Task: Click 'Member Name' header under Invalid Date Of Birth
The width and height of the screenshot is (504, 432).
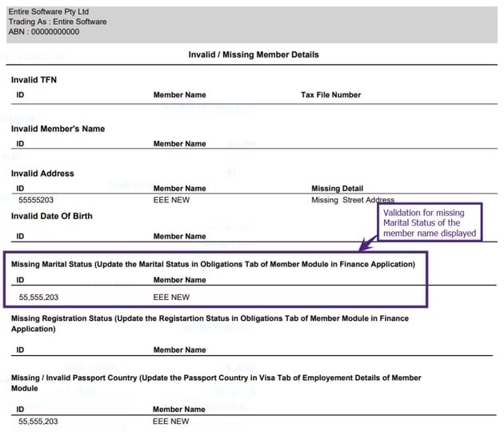Action: click(x=179, y=236)
